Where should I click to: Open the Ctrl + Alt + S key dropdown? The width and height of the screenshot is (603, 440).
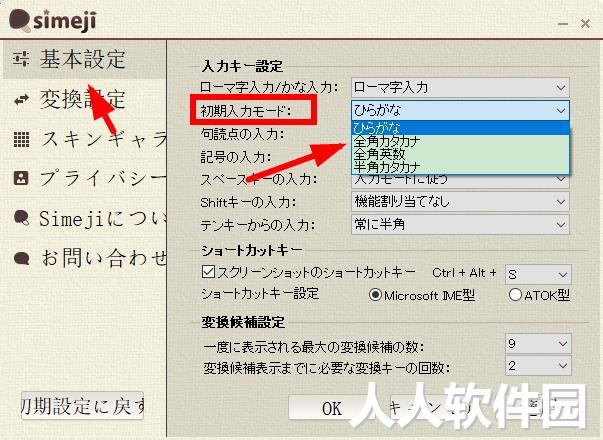[x=538, y=274]
